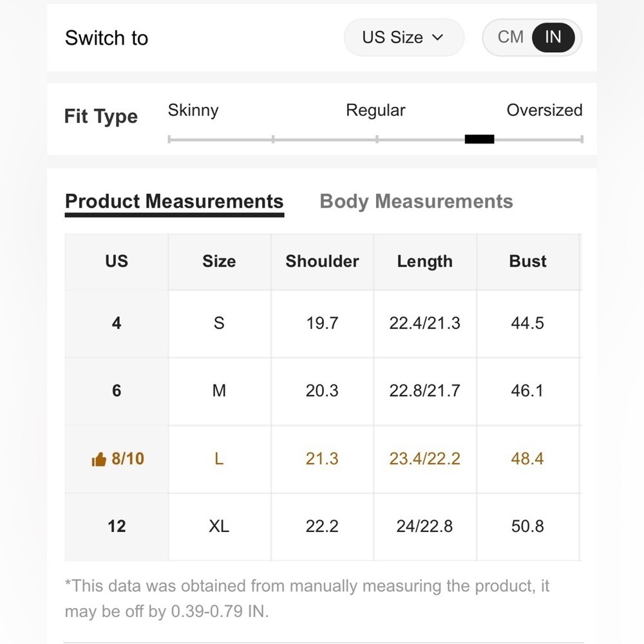
Task: Open the Product Measurements tab
Action: [x=175, y=202]
